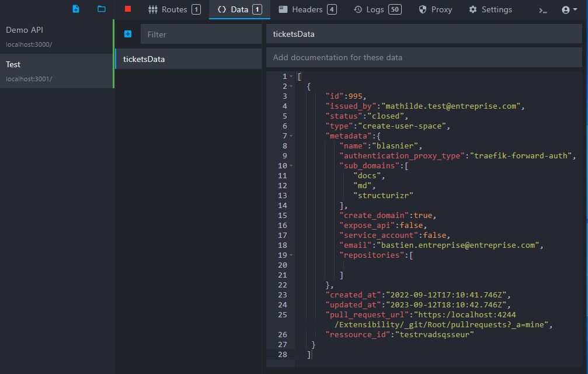
Task: Click the "issued_by" key in editor
Action: click(x=350, y=106)
